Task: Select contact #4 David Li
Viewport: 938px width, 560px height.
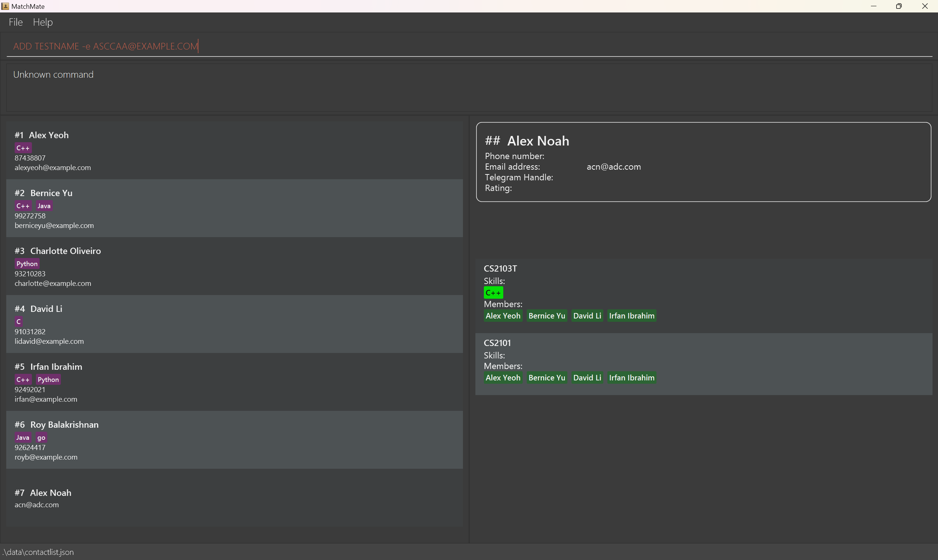Action: pyautogui.click(x=234, y=324)
